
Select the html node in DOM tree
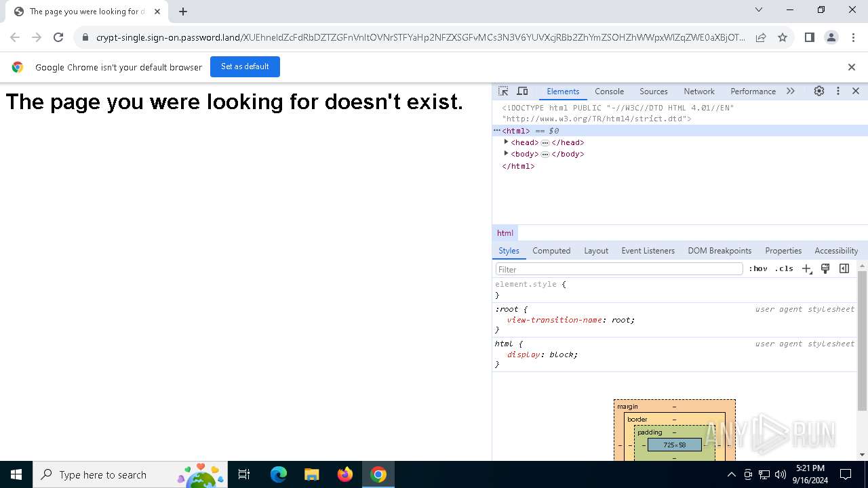(x=680, y=131)
